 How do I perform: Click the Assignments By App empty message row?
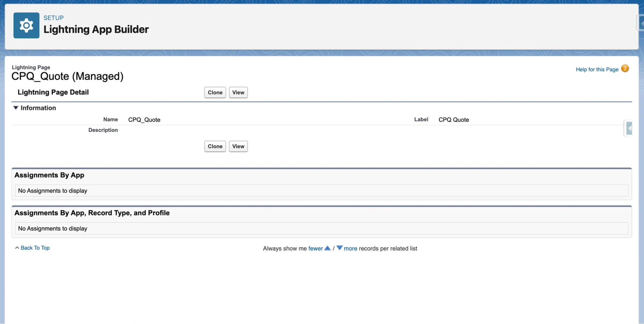point(52,190)
